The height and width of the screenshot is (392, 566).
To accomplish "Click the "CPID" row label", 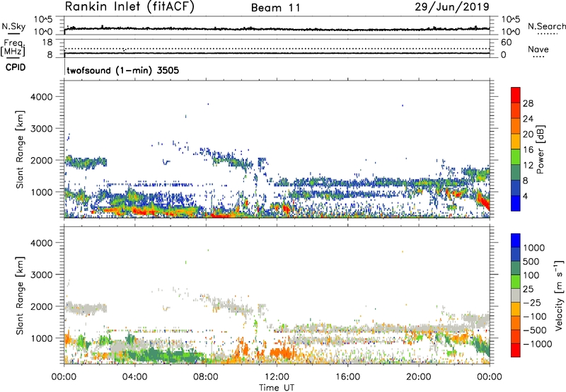I will tap(16, 67).
